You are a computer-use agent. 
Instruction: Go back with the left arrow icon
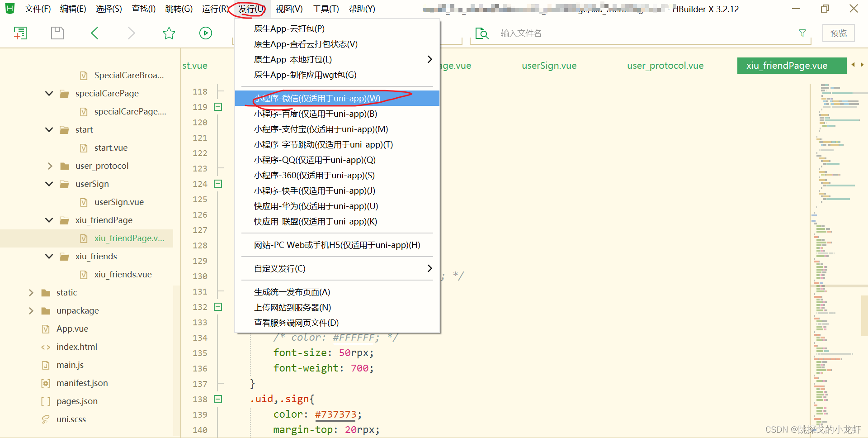[x=94, y=33]
